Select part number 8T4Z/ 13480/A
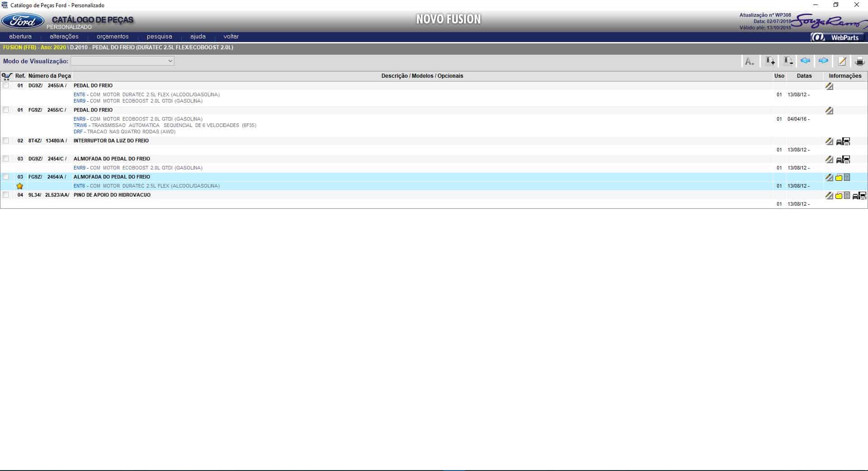The image size is (868, 471). click(x=47, y=141)
